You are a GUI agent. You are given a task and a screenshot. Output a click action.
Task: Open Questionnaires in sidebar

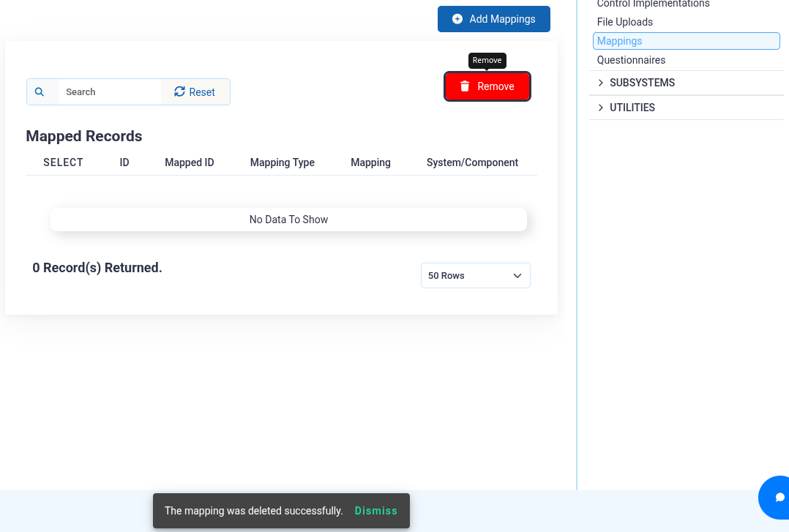[x=631, y=61]
